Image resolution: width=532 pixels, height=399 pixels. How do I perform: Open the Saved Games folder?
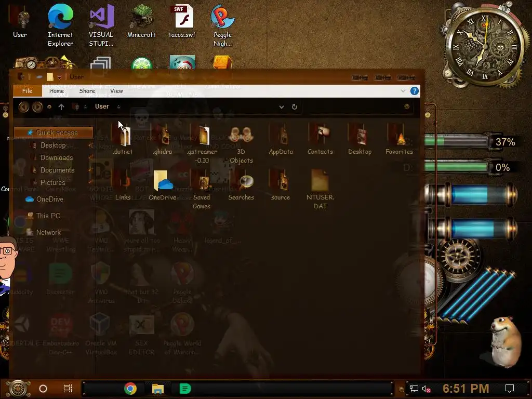pos(202,189)
